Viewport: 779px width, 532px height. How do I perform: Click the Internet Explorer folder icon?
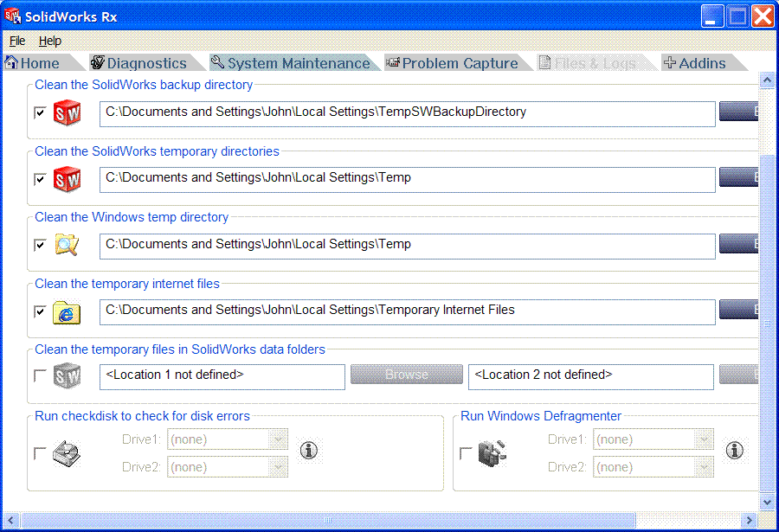coord(67,312)
